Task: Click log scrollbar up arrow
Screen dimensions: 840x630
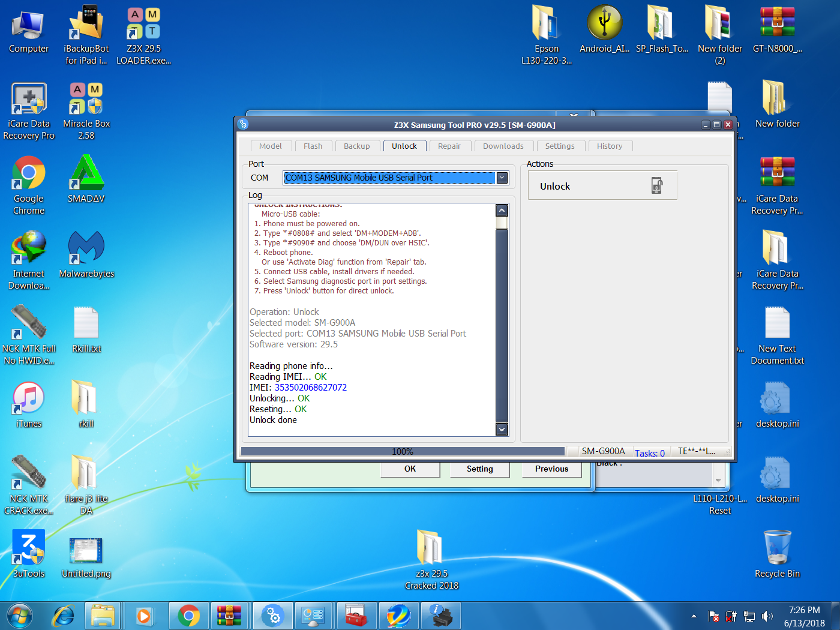Action: point(502,210)
